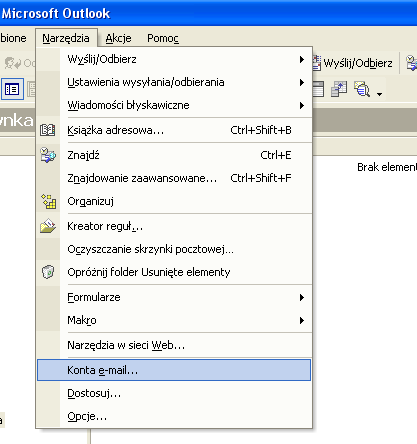Open Oczyszczanie skrzynki pocztowej
The image size is (417, 444).
click(174, 249)
